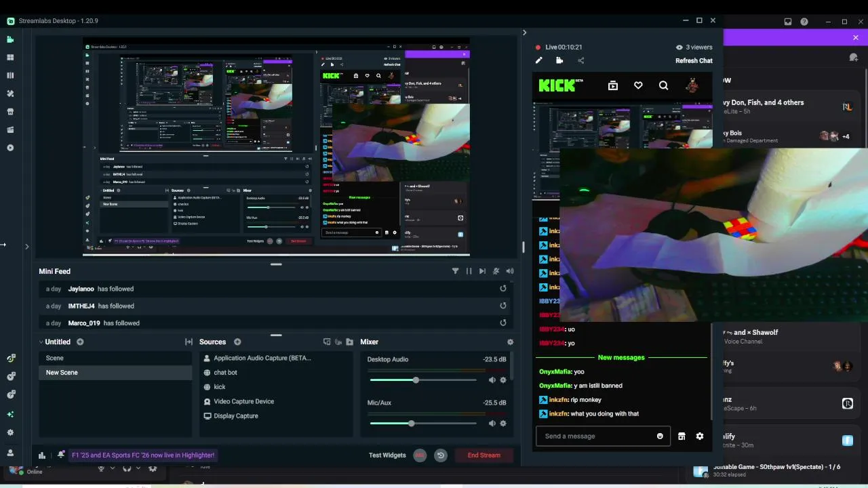Filter events in Mini Feed
The width and height of the screenshot is (868, 488).
[x=455, y=271]
